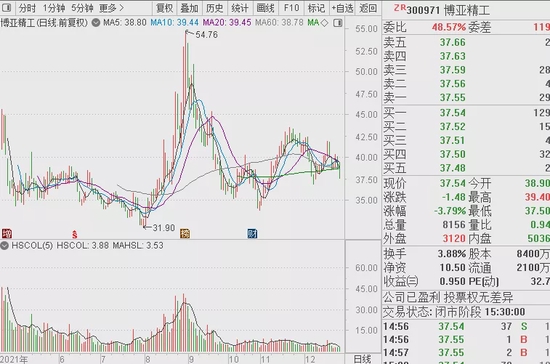Toggle the panel layout icon at toolbar start
This screenshot has height=364, width=550.
(x=7, y=8)
